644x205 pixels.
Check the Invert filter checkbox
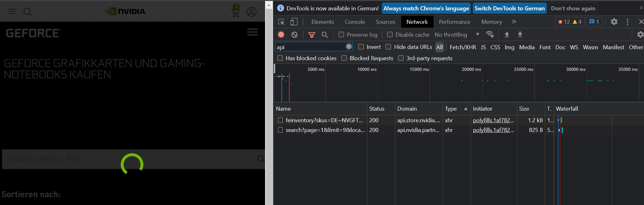tap(361, 47)
